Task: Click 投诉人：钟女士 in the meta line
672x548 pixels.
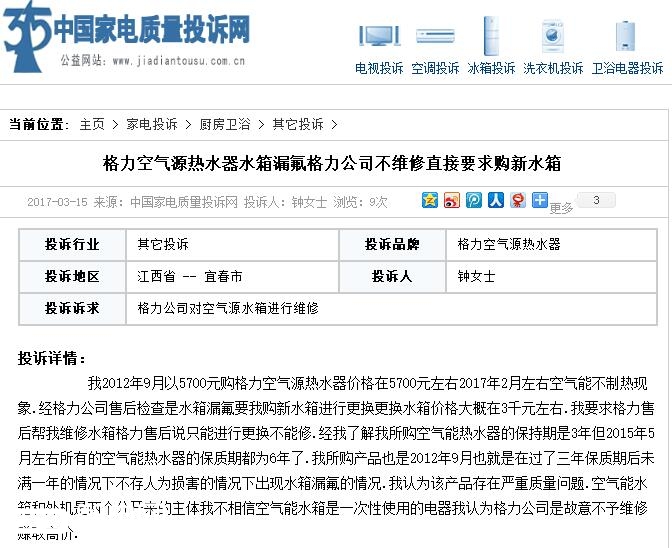Action: click(285, 202)
